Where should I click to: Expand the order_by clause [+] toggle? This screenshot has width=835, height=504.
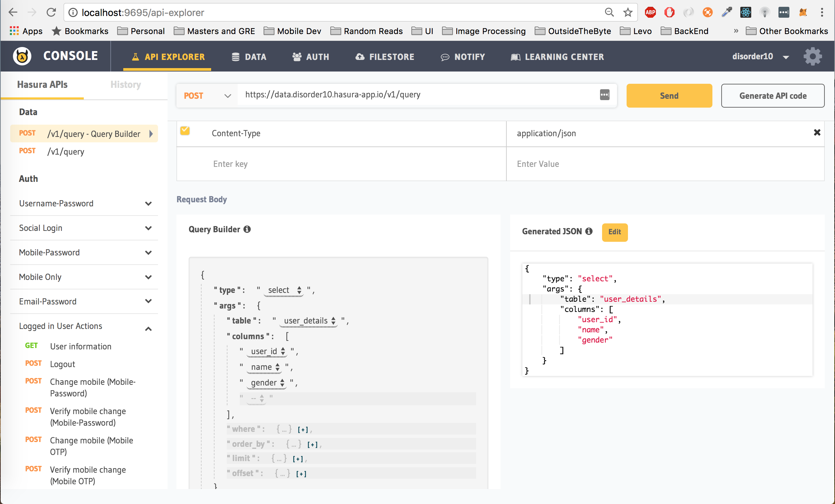point(312,445)
